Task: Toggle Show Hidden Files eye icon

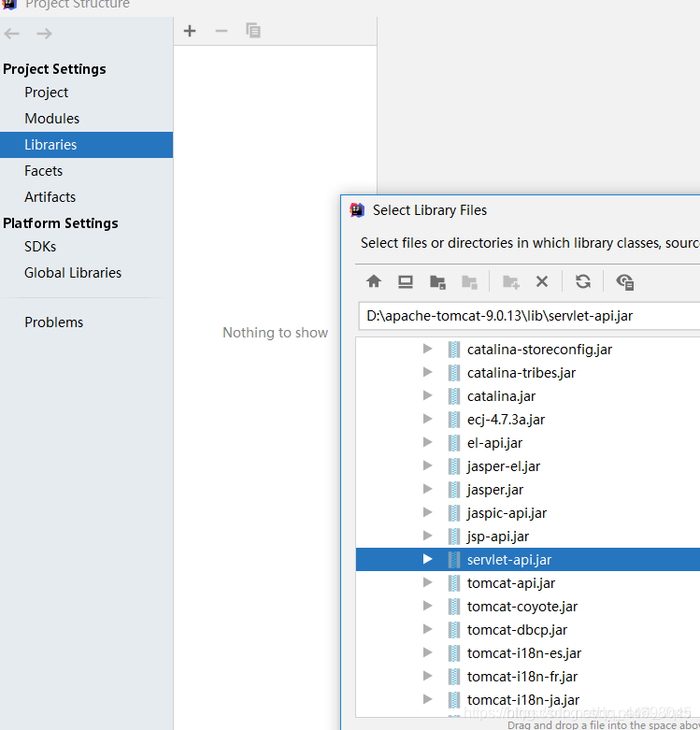Action: pos(624,282)
